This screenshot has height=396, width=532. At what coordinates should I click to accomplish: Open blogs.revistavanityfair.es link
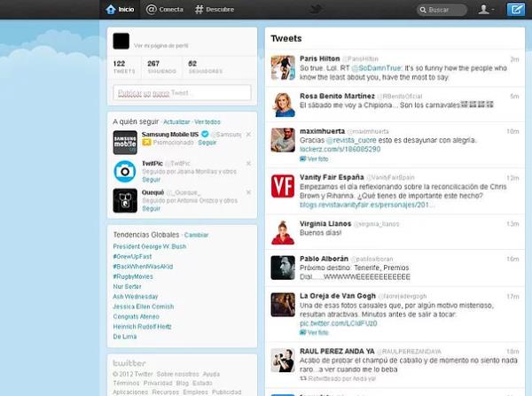click(367, 206)
